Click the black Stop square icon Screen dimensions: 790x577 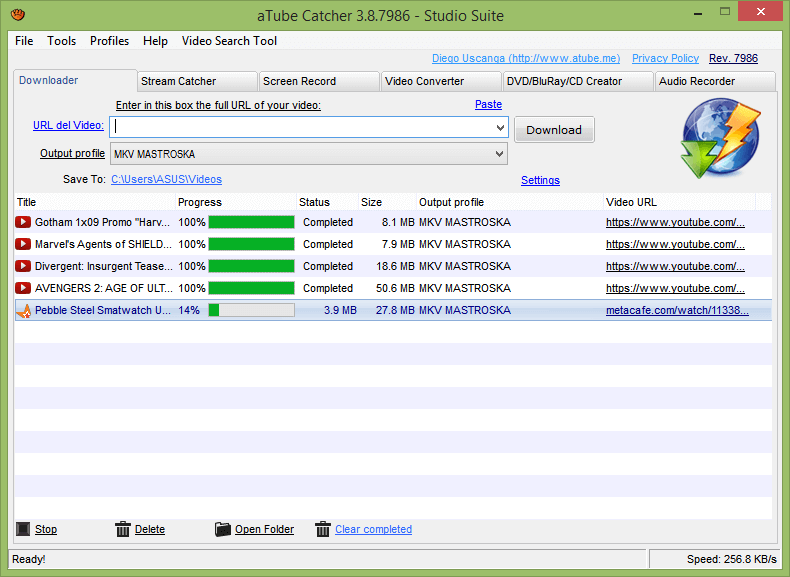coord(23,529)
